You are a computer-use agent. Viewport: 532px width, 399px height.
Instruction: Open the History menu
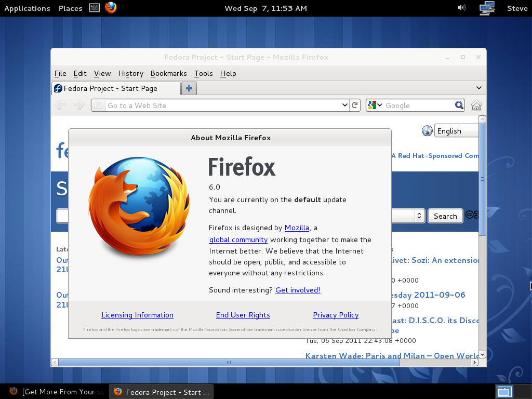130,73
